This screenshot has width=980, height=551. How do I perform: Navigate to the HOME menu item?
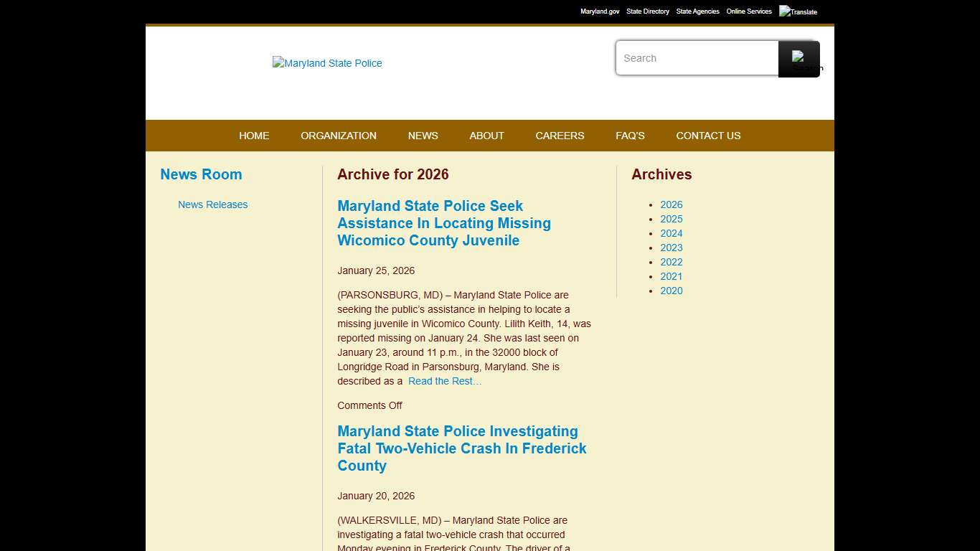[x=254, y=136]
